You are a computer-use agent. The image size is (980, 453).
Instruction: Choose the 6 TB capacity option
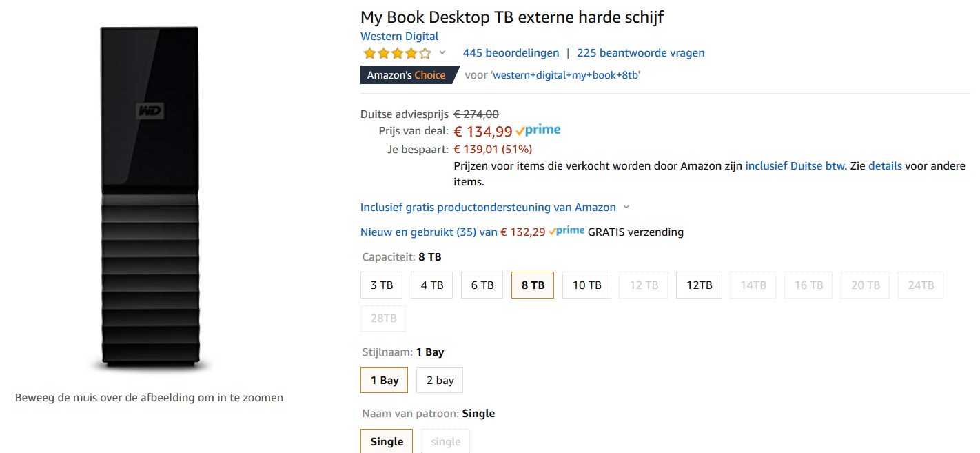[482, 285]
